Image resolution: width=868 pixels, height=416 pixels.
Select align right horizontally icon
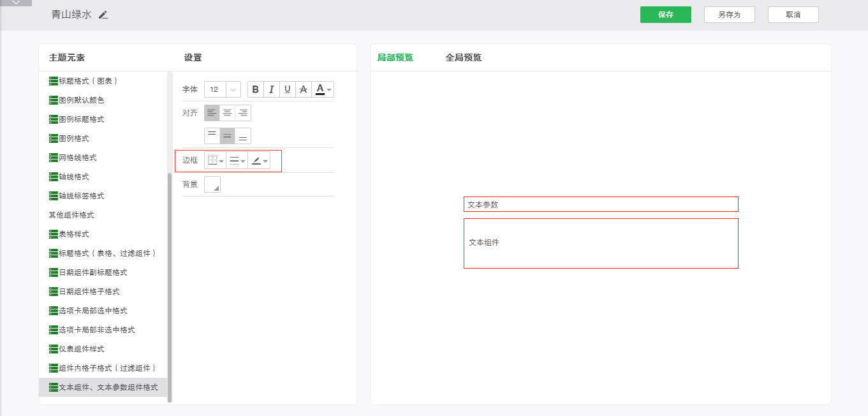point(243,113)
